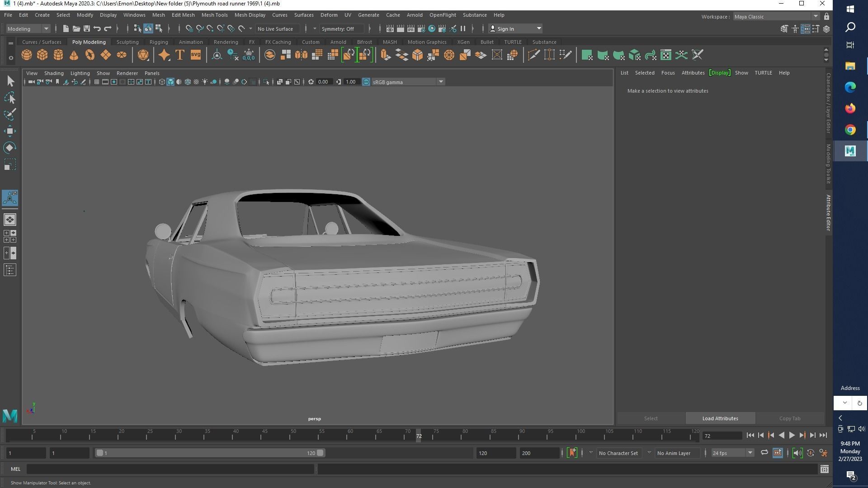Image resolution: width=868 pixels, height=488 pixels.
Task: Click the MEL command line input
Action: [x=170, y=469]
